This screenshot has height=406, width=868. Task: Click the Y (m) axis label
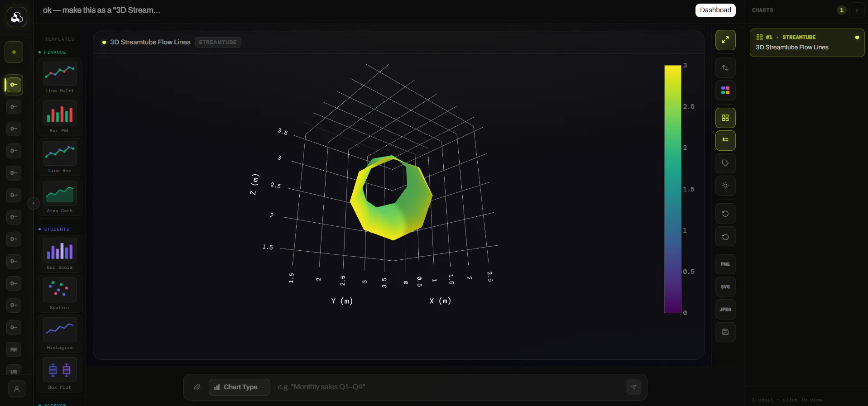[x=342, y=301]
